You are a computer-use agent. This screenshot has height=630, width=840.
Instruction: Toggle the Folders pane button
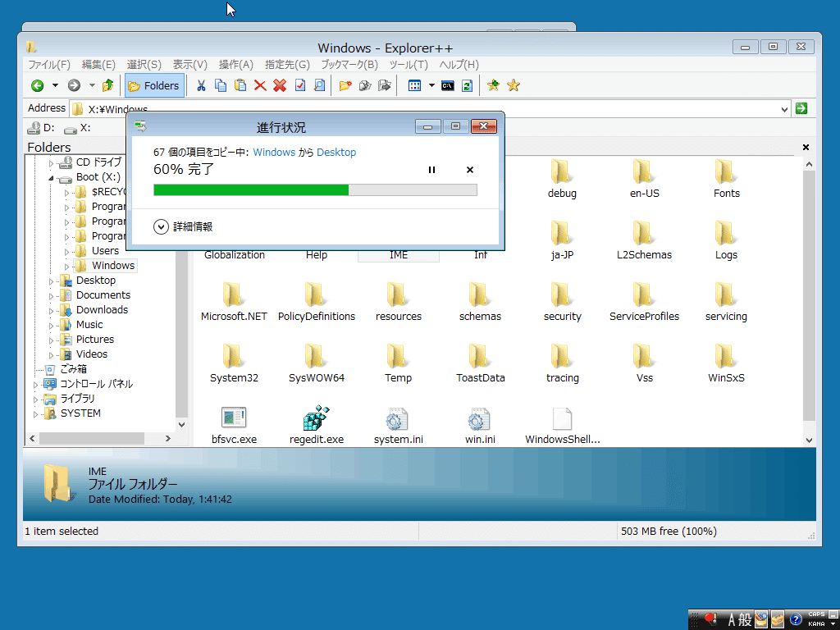click(153, 85)
